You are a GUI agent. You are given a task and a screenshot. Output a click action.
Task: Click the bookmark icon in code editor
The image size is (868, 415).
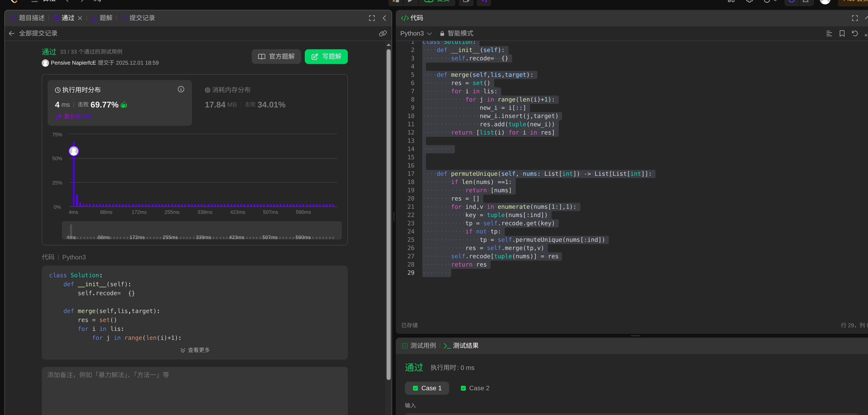point(842,33)
